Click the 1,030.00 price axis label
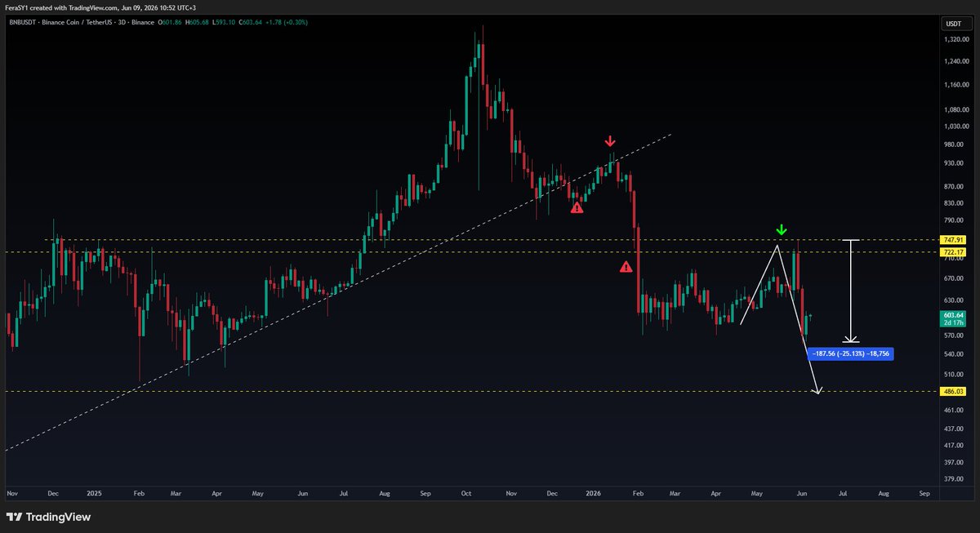This screenshot has height=533, width=980. click(955, 127)
